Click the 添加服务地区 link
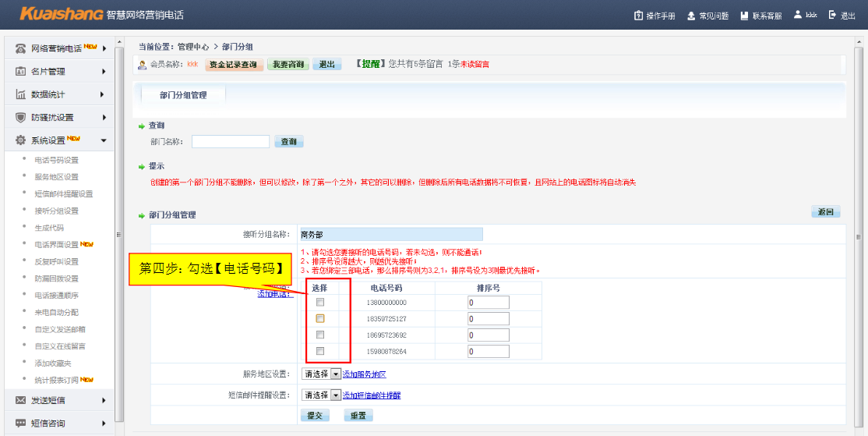 [365, 374]
